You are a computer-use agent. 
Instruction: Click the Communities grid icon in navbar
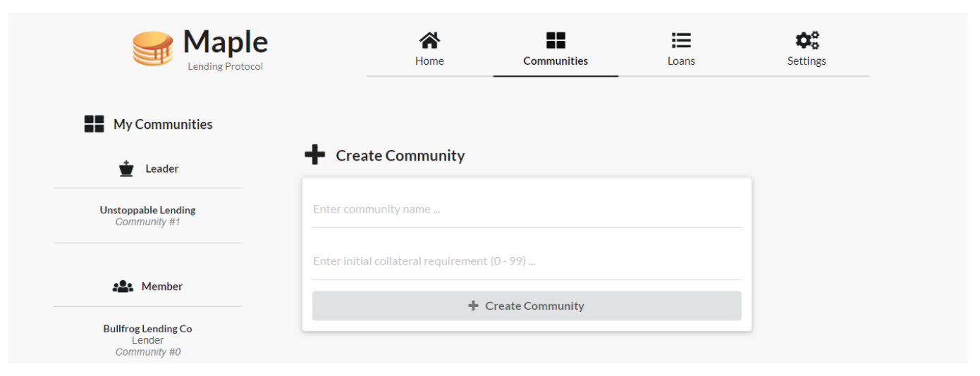[x=556, y=40]
